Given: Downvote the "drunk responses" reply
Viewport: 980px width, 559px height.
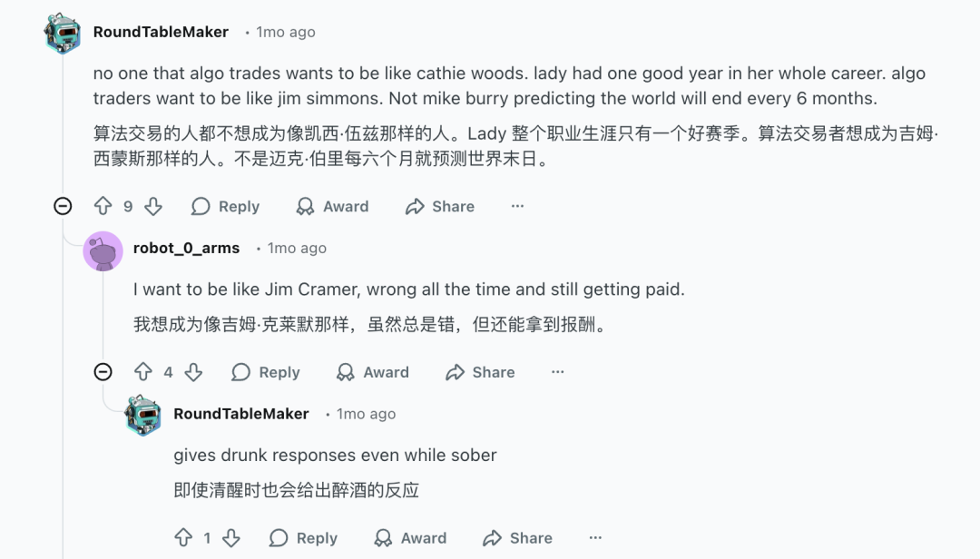Looking at the screenshot, I should point(231,538).
